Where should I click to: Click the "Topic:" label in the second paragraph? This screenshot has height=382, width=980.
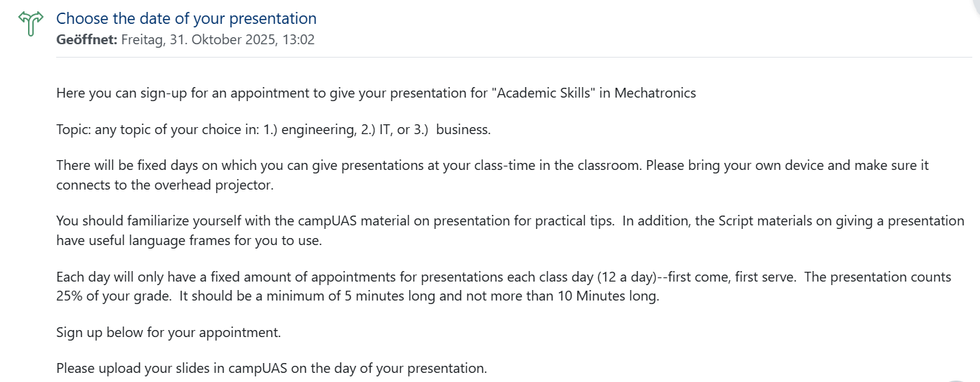(74, 129)
